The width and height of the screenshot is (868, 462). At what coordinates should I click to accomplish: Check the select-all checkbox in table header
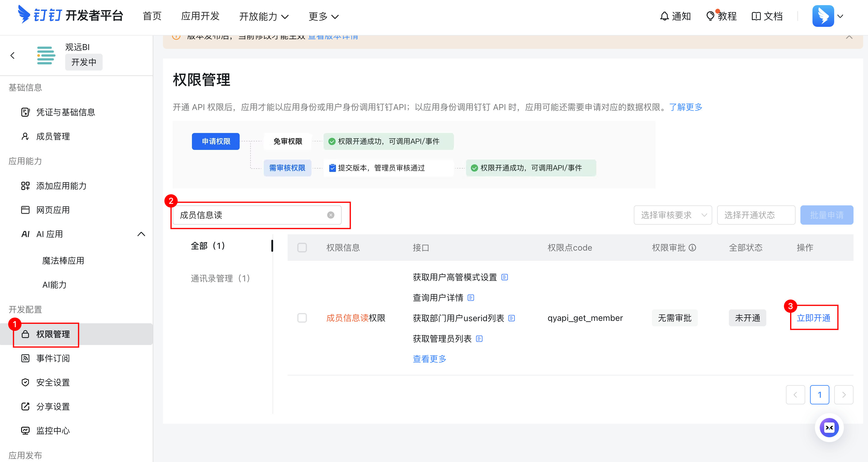click(x=302, y=248)
